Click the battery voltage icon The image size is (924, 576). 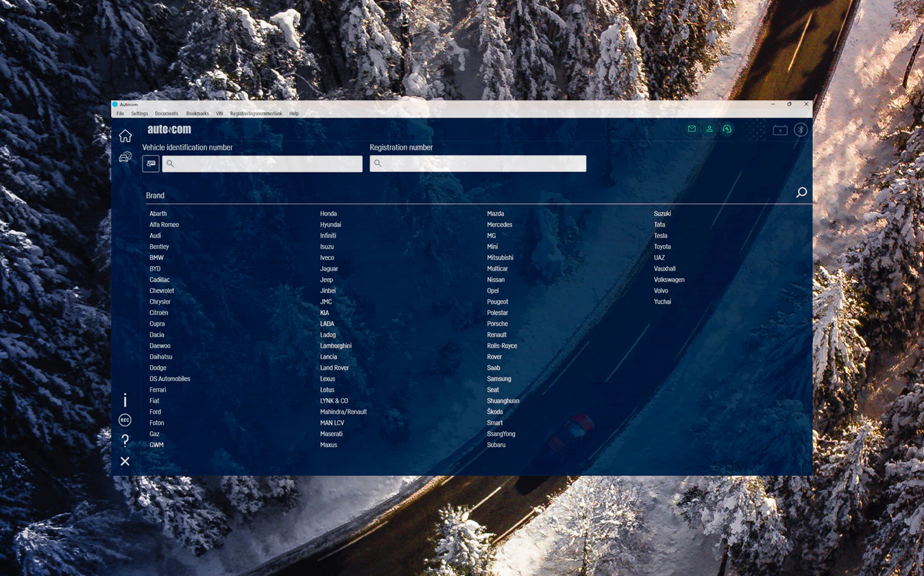[780, 130]
